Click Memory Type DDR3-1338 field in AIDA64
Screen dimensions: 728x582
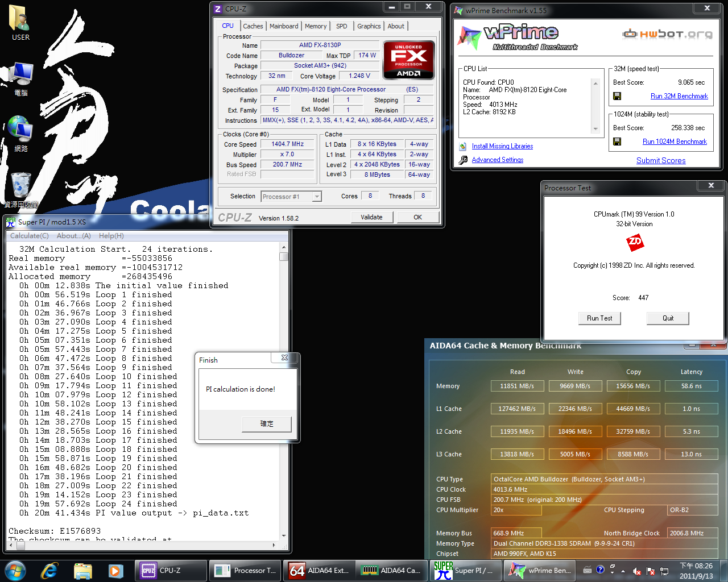(x=604, y=543)
